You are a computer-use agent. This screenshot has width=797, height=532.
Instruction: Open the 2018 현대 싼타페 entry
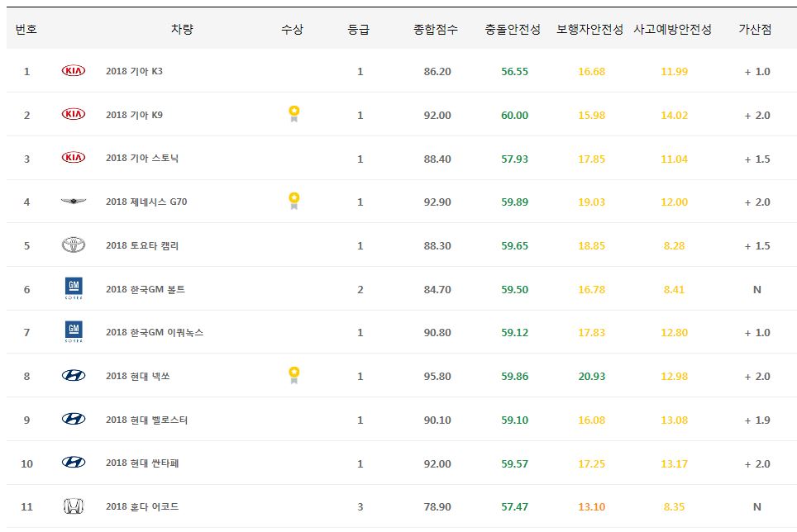(x=142, y=463)
